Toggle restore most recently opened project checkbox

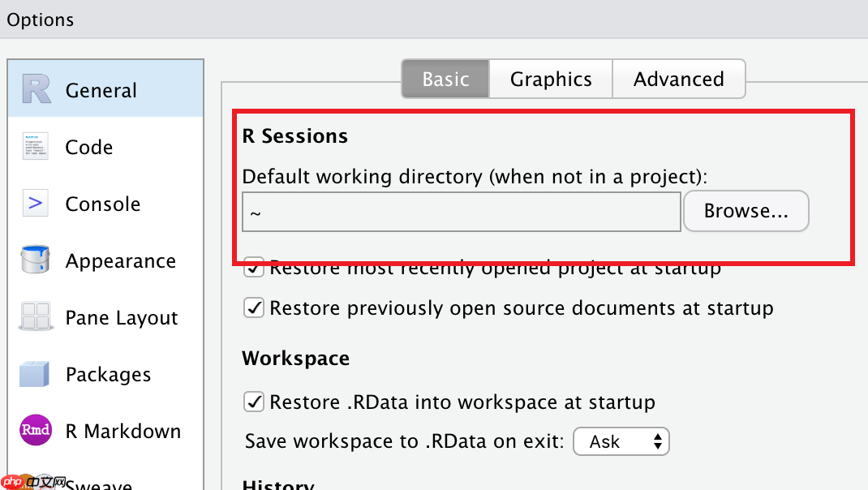[x=255, y=269]
